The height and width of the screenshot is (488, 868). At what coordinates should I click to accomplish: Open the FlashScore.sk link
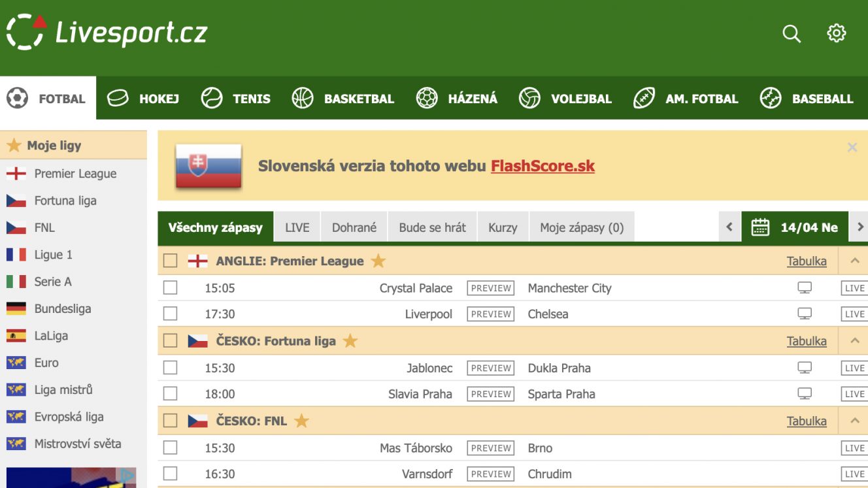point(542,166)
